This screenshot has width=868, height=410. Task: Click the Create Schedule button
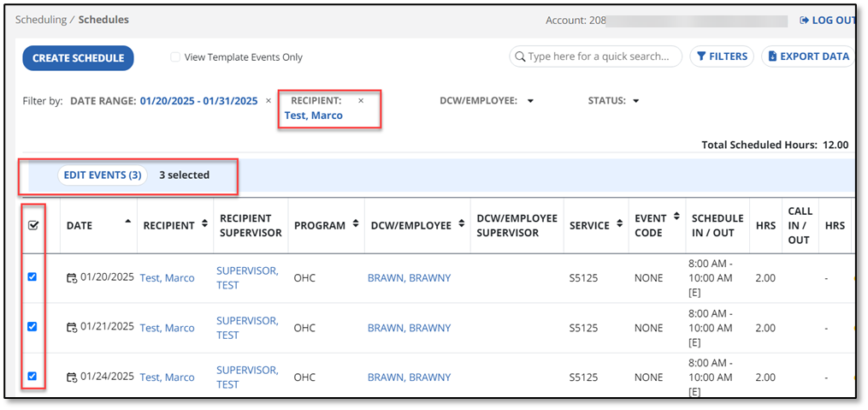click(78, 58)
